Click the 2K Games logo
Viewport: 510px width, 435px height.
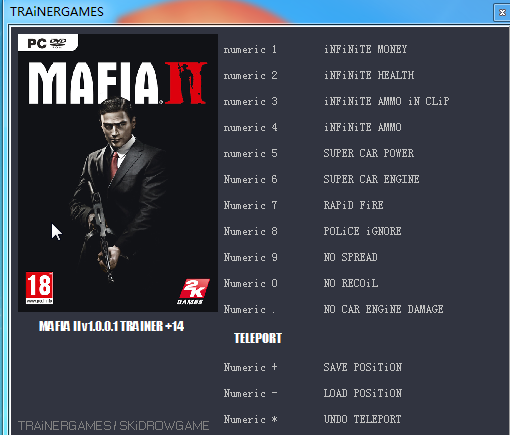point(193,291)
